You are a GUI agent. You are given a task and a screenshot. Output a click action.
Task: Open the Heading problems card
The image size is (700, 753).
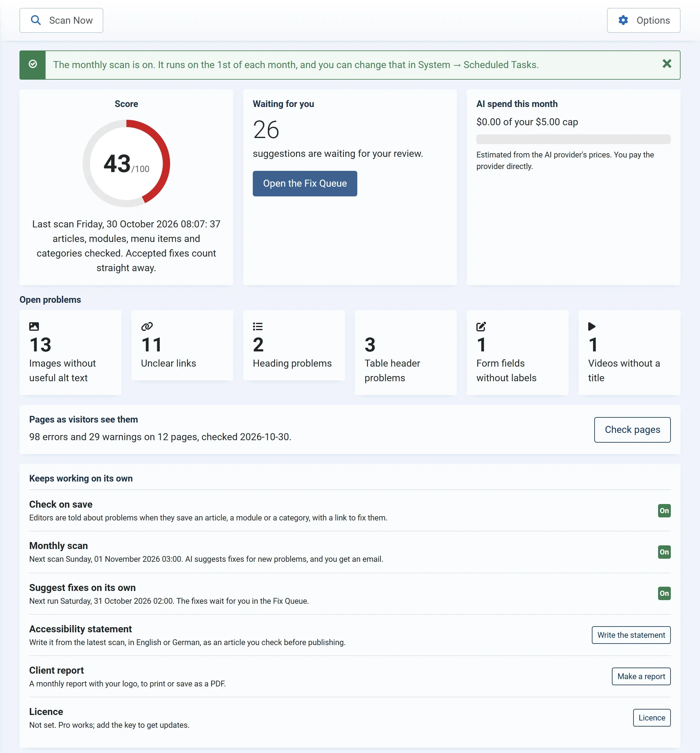pyautogui.click(x=294, y=345)
